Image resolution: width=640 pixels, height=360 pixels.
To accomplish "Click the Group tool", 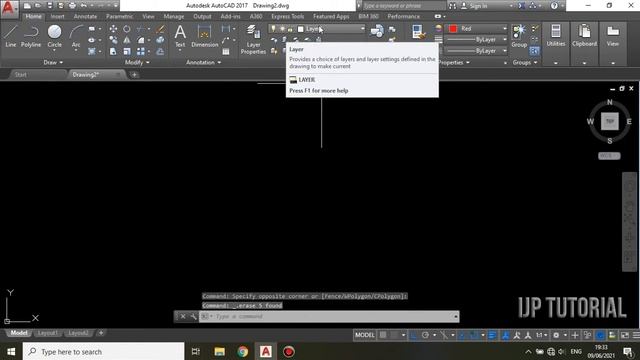I will click(x=519, y=36).
